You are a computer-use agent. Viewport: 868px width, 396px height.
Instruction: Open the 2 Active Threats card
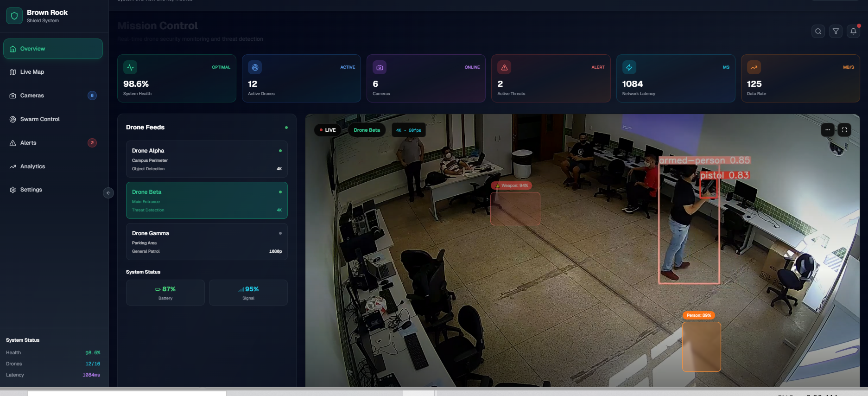(x=551, y=78)
